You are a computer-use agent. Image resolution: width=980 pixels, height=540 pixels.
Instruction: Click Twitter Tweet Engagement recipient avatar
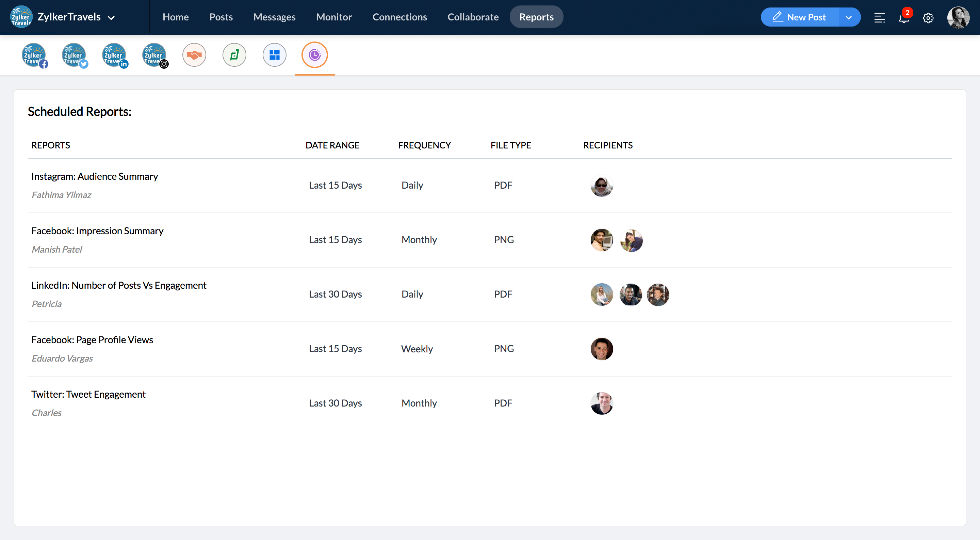pos(602,403)
